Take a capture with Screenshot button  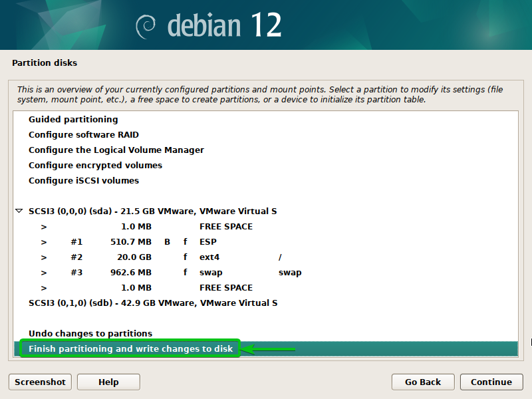point(41,382)
